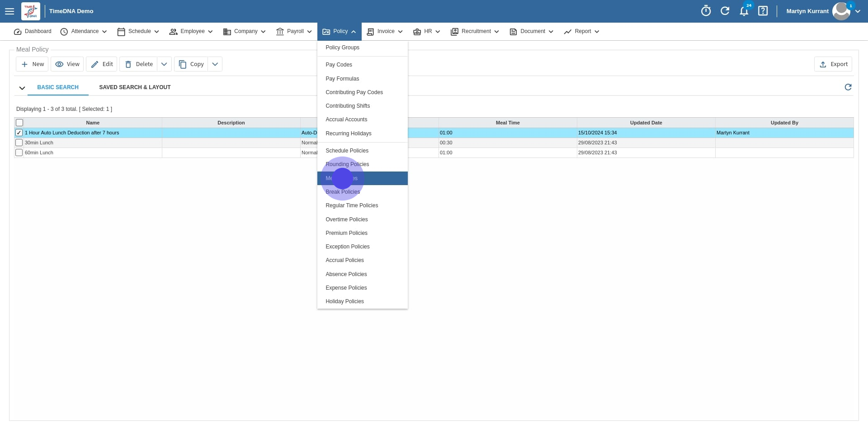Screen dimensions: 868x434
Task: Uncheck 1 Hour Auto Lunch Deduction row
Action: coord(19,133)
